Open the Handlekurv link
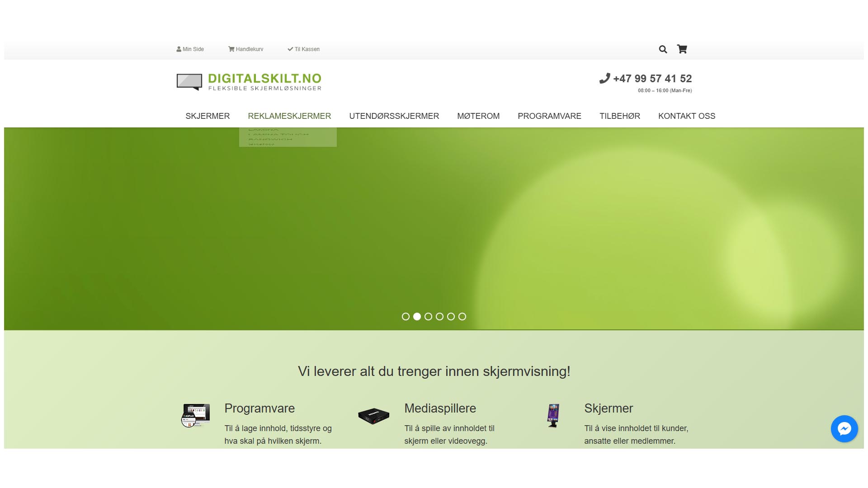Screen dimensions: 868x488 pos(246,49)
